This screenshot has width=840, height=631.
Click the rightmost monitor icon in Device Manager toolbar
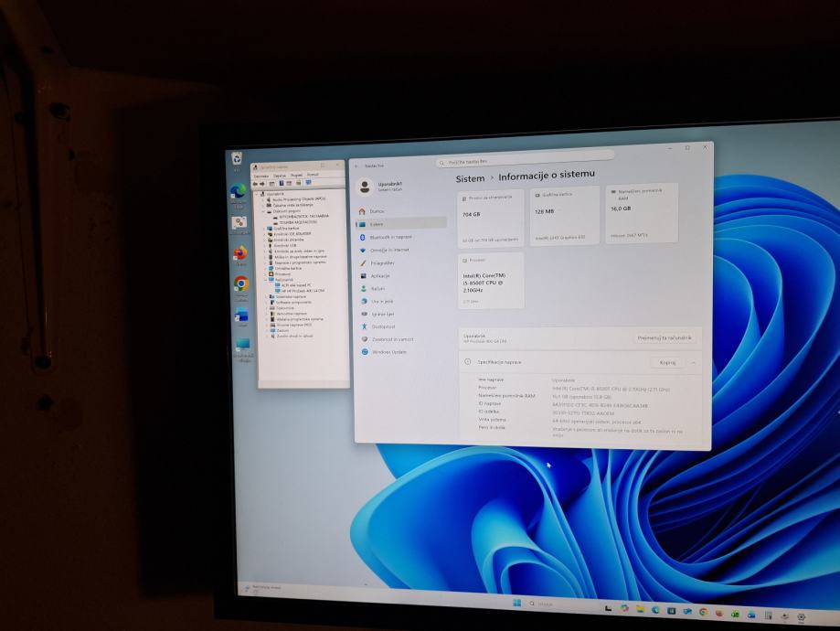pos(309,182)
